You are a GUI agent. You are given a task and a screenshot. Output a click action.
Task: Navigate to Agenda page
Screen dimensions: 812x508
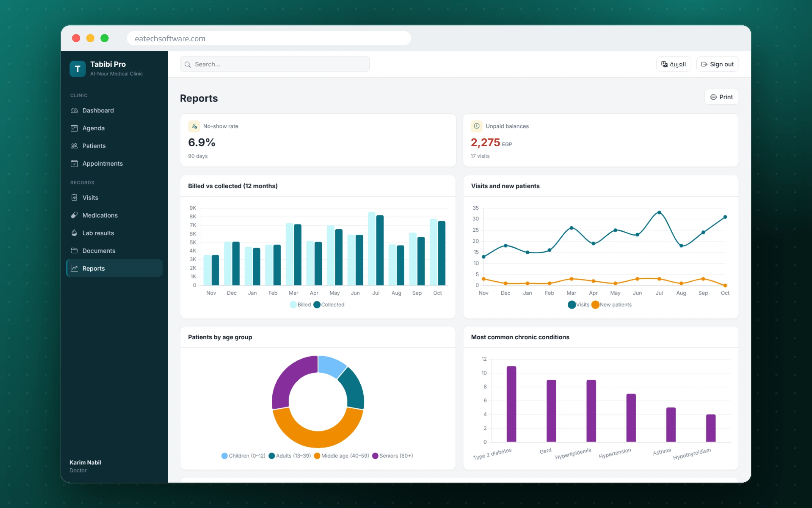click(114, 128)
